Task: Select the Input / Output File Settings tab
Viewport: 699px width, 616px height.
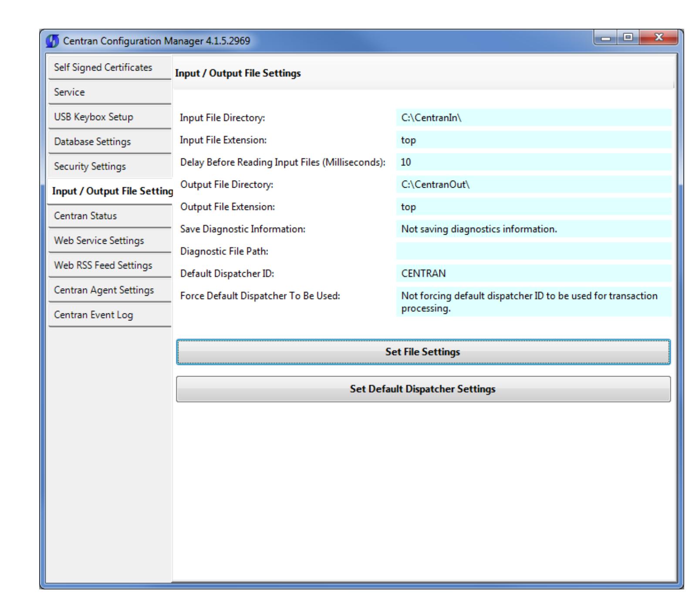Action: 110,192
